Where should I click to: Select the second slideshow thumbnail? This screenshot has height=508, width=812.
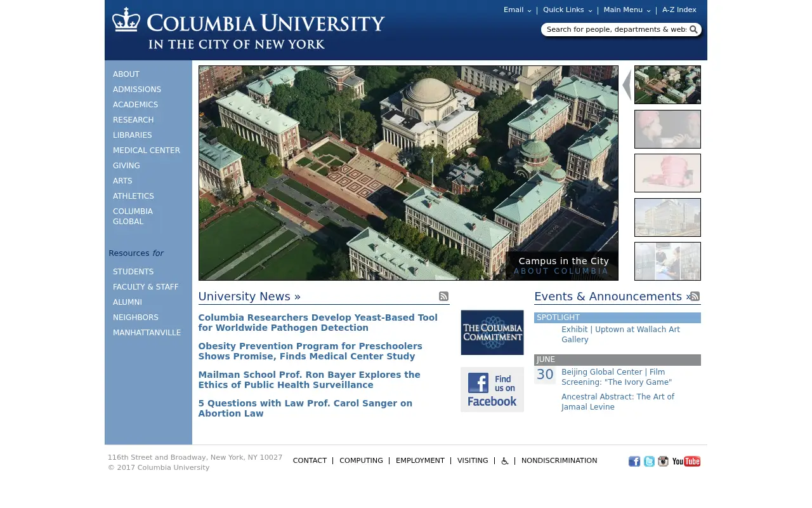coord(667,129)
